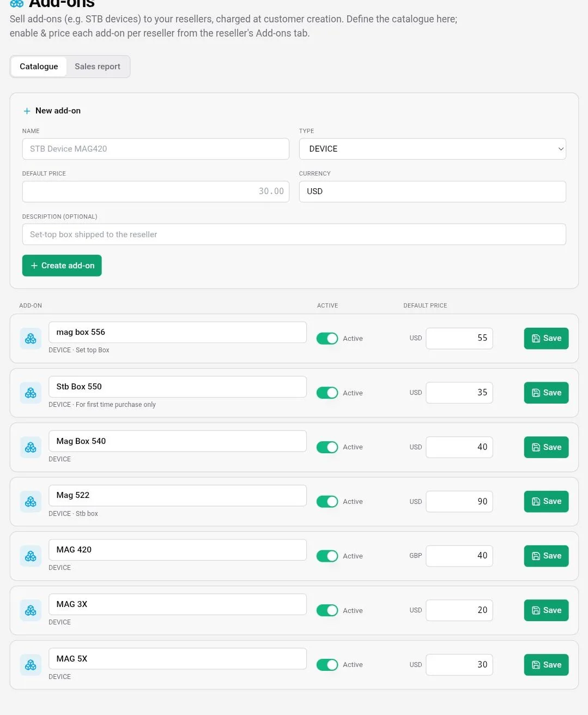Open the Type dropdown showing DEVICE

(432, 149)
